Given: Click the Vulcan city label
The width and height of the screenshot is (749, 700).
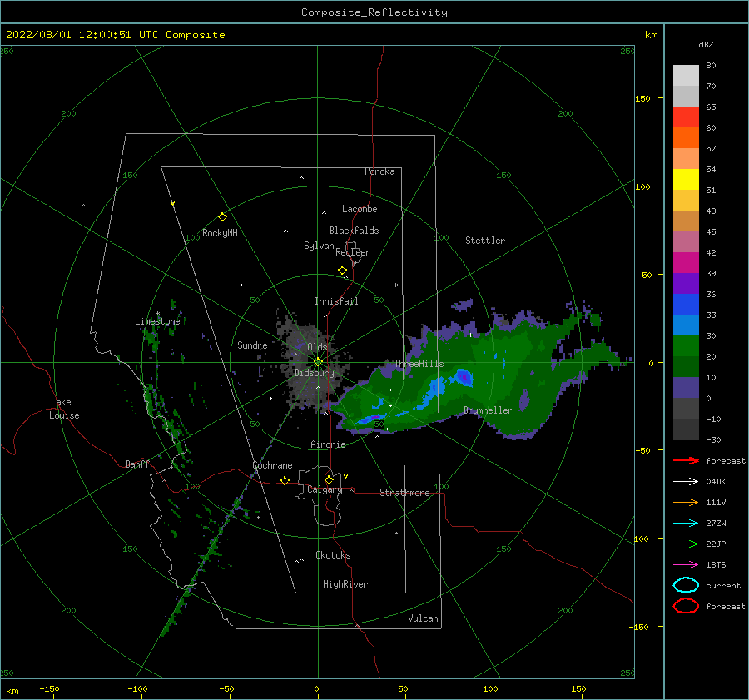Looking at the screenshot, I should pyautogui.click(x=423, y=618).
